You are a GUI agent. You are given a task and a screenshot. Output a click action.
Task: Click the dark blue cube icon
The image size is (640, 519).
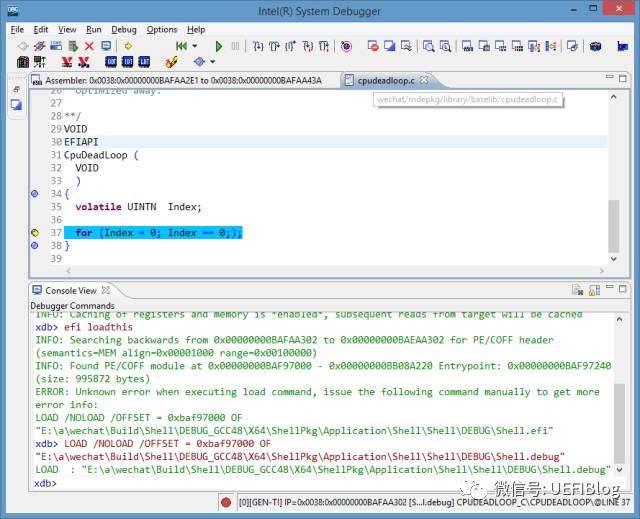(x=596, y=47)
